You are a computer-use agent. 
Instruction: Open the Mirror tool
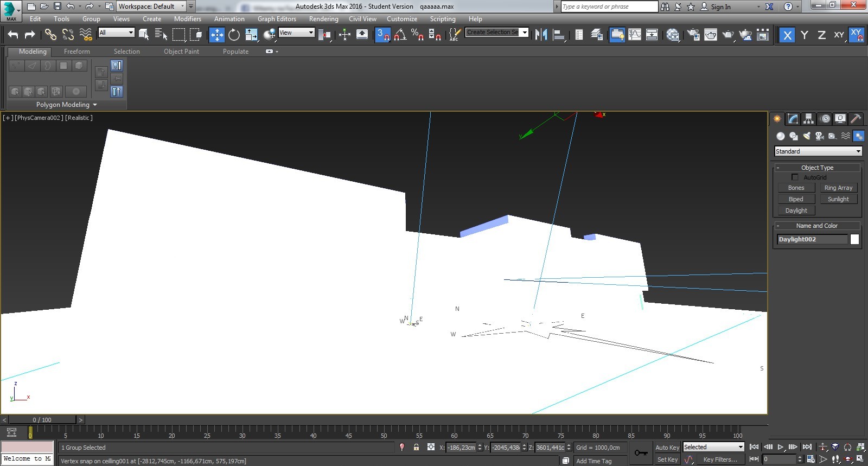pos(541,35)
